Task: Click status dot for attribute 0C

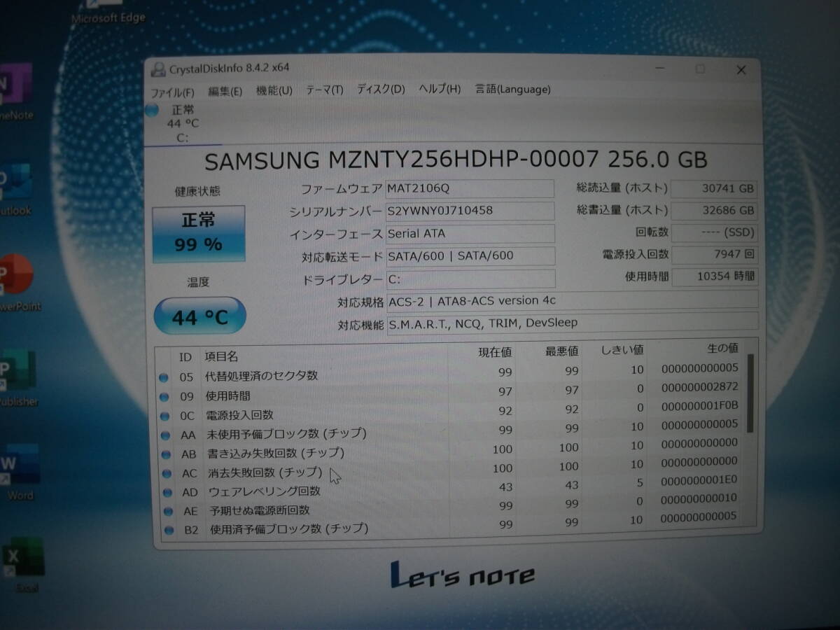Action: click(x=165, y=416)
